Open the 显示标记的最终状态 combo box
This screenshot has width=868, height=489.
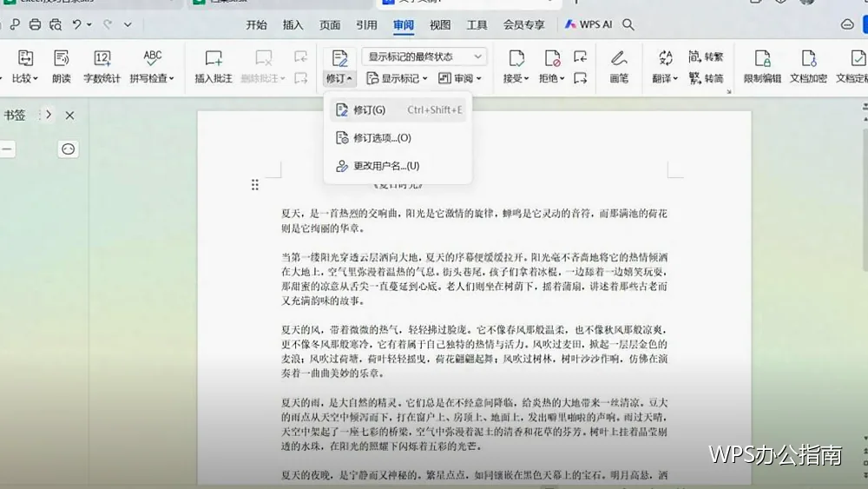point(424,56)
